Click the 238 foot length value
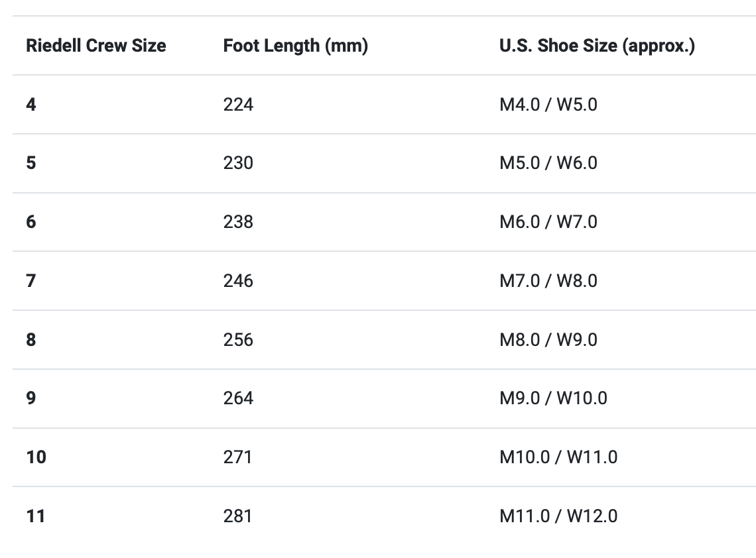The height and width of the screenshot is (558, 756). click(x=238, y=221)
